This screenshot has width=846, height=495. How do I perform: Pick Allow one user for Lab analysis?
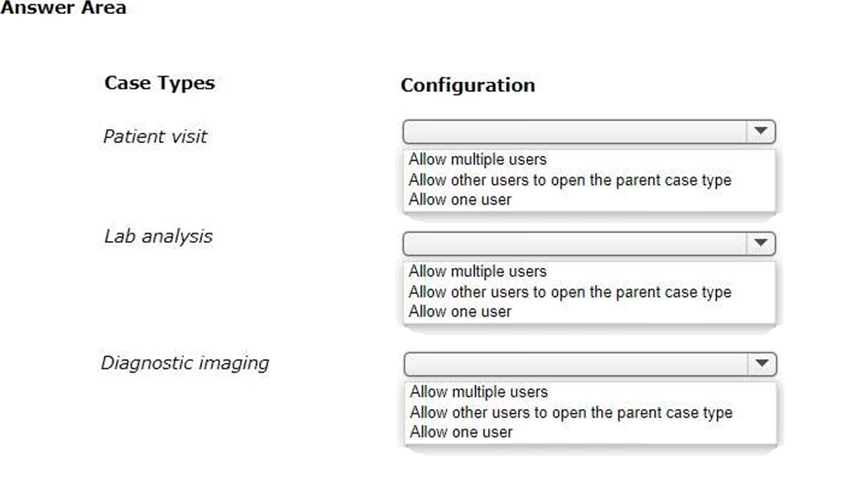tap(460, 311)
